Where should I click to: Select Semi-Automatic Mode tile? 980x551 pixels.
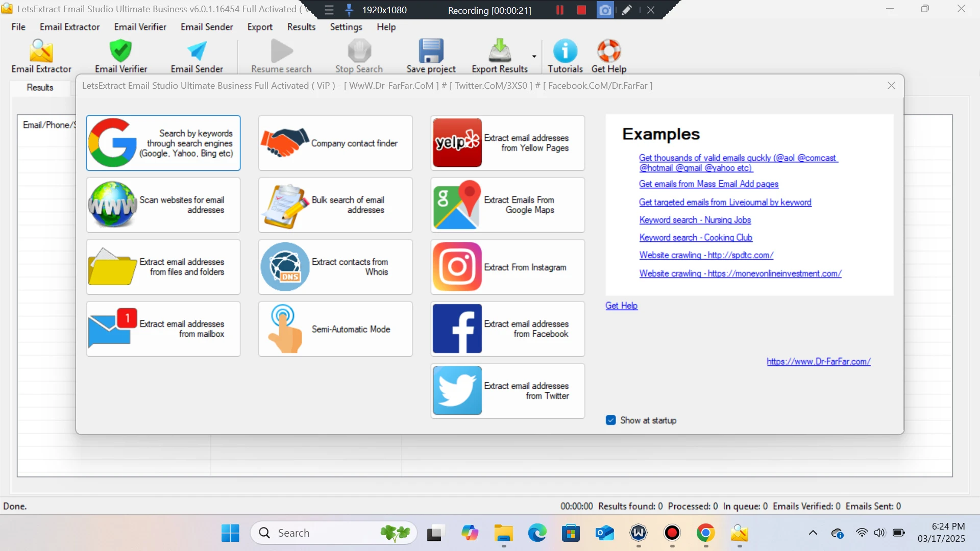click(x=335, y=329)
